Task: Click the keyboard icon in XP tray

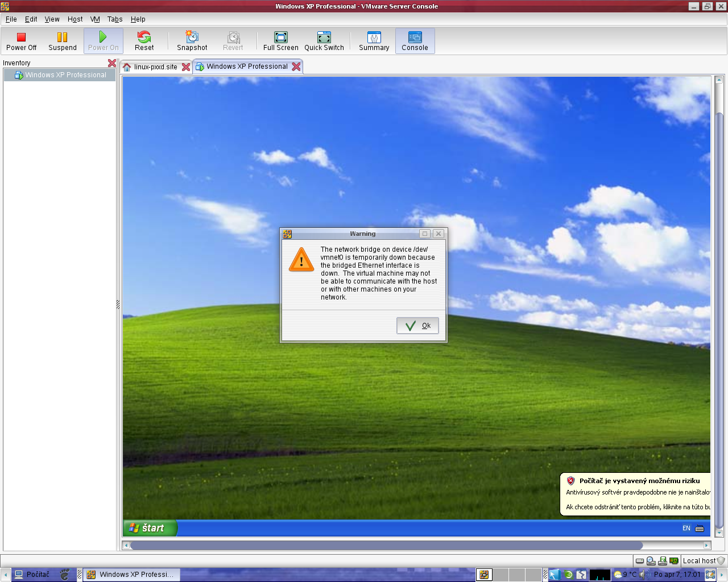Action: pos(700,528)
